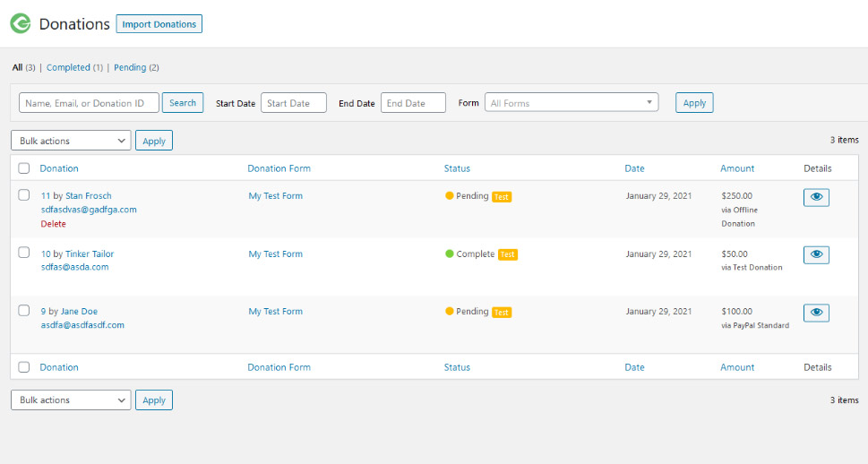This screenshot has width=868, height=464.
Task: Sort table by Amount column header
Action: point(737,168)
